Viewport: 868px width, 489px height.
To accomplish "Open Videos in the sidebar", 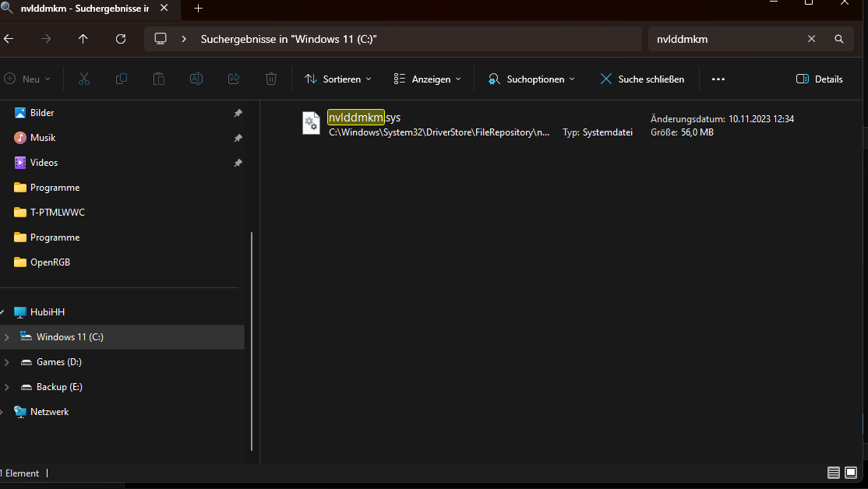I will point(44,163).
